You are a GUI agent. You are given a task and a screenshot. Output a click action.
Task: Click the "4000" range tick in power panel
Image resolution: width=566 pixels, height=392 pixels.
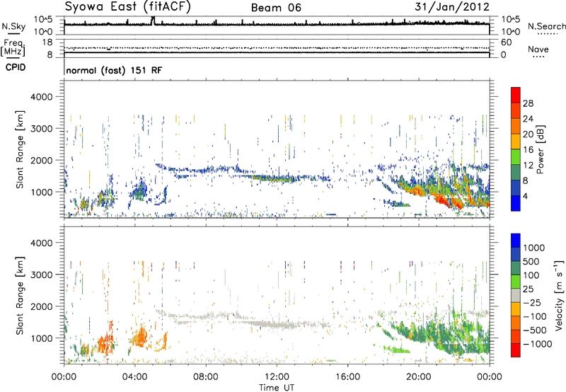click(x=41, y=97)
